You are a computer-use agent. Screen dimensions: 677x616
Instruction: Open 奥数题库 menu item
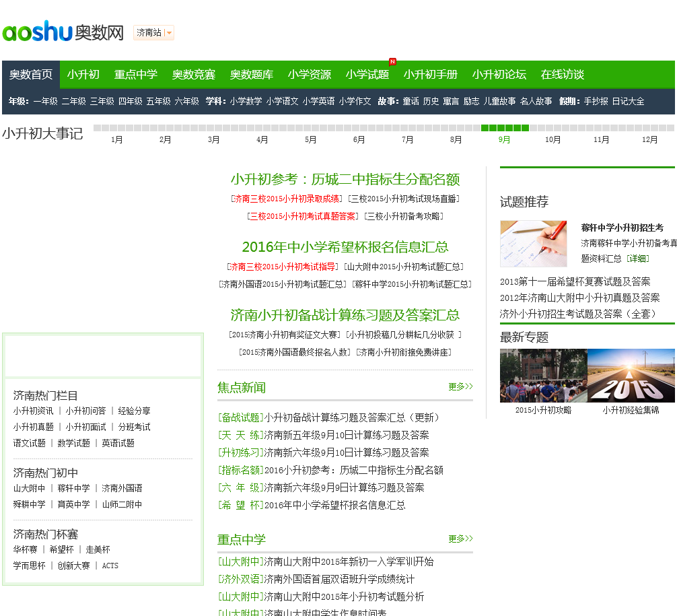pyautogui.click(x=251, y=74)
